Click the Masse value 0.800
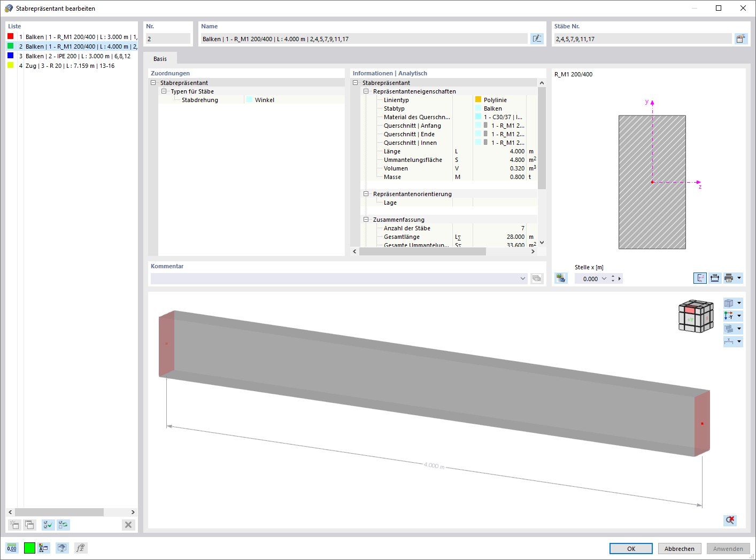The width and height of the screenshot is (756, 560). 517,177
